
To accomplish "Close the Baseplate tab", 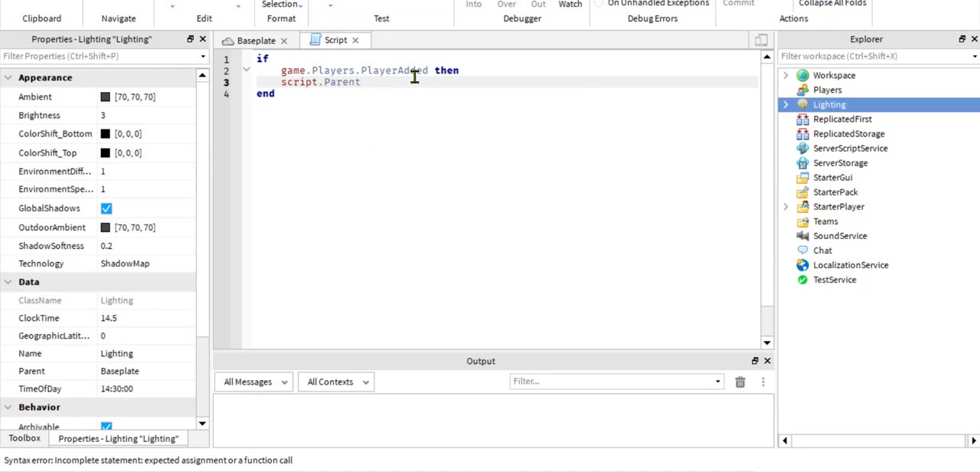I will coord(283,41).
